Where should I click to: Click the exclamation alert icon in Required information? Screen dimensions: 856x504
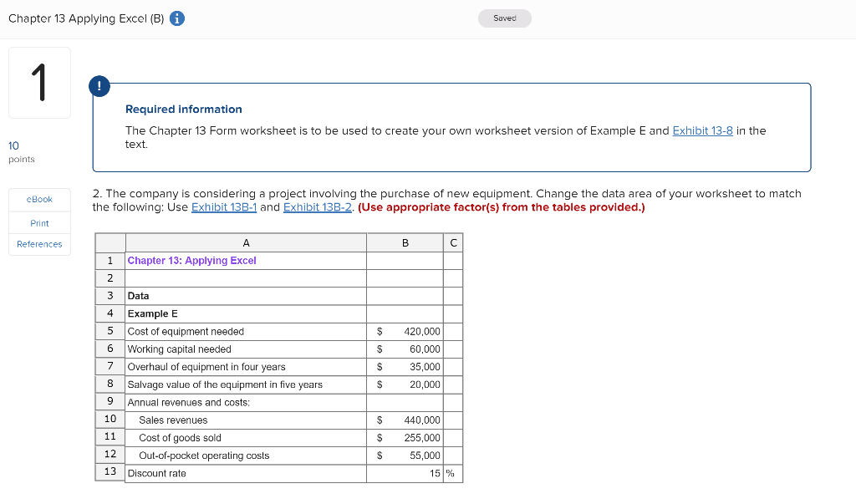click(x=99, y=86)
